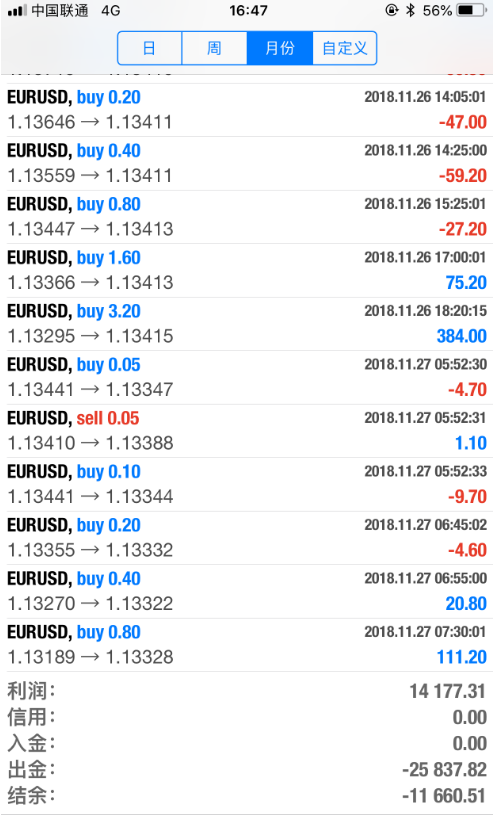Tap the 结余 balance value -11 660.51

[444, 795]
